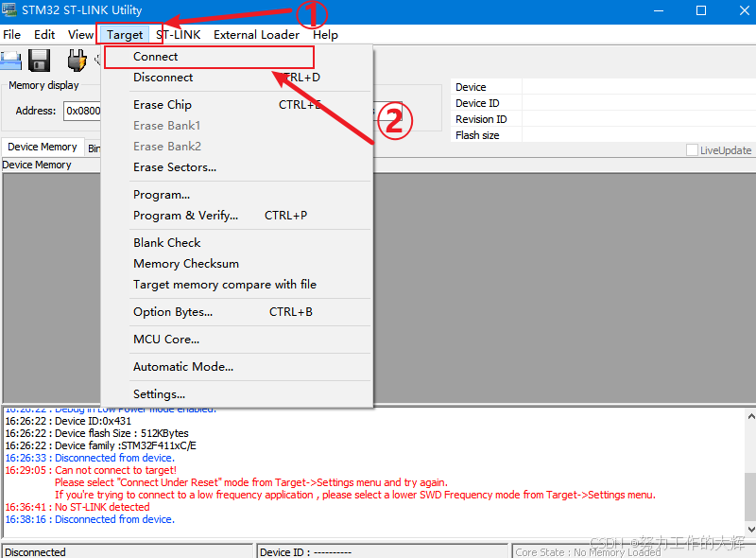This screenshot has height=558, width=756.
Task: Click the Core State status bar entry
Action: (x=633, y=551)
